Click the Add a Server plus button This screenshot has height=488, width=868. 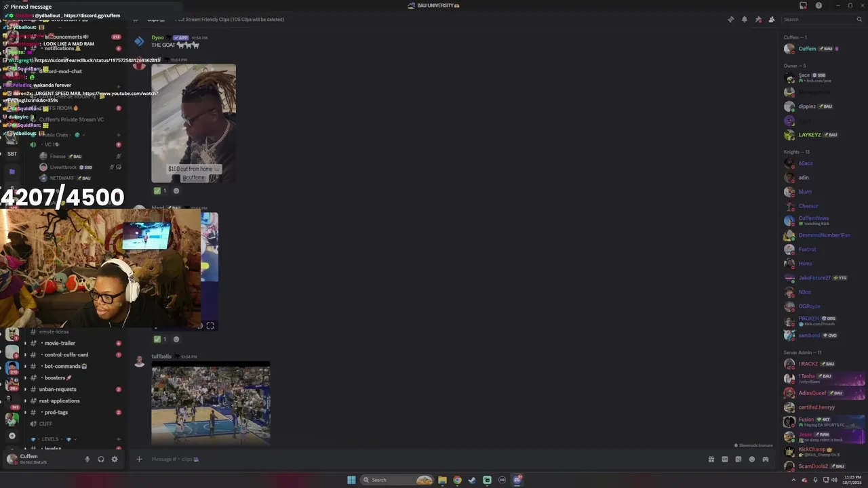(12, 436)
